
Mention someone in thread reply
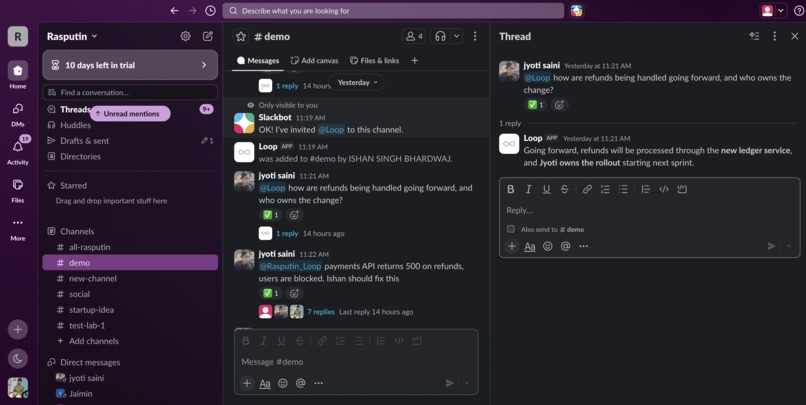pos(565,246)
